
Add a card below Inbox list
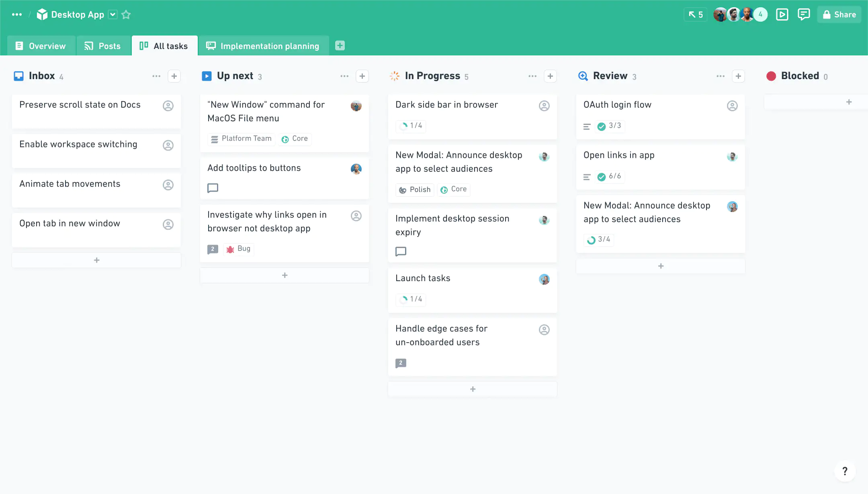pos(96,260)
